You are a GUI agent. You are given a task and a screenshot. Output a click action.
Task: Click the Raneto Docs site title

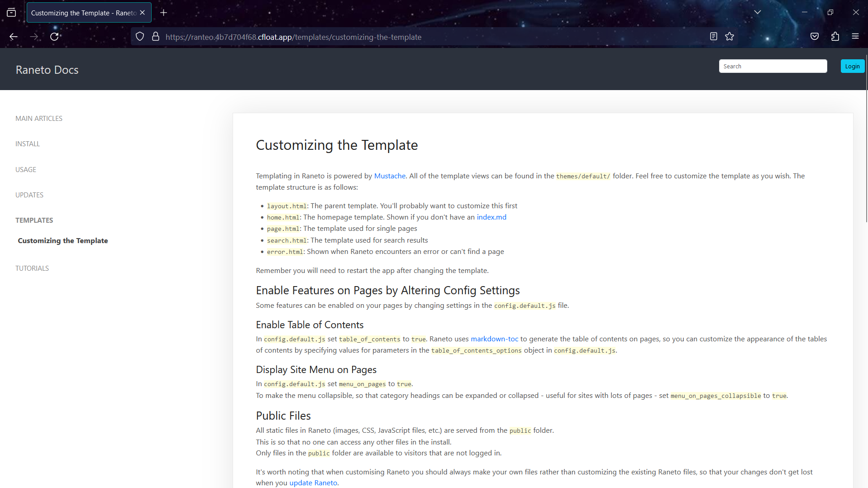[x=47, y=70]
